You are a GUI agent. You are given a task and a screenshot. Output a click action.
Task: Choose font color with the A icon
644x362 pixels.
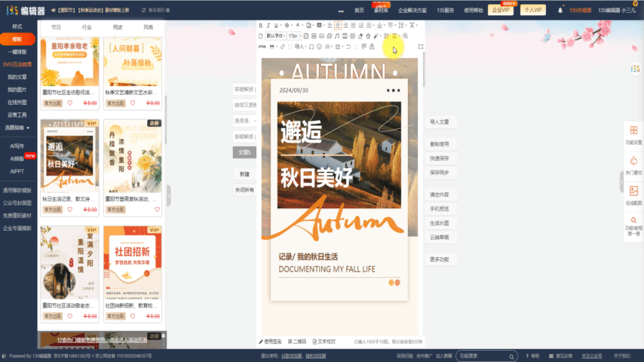click(x=298, y=25)
